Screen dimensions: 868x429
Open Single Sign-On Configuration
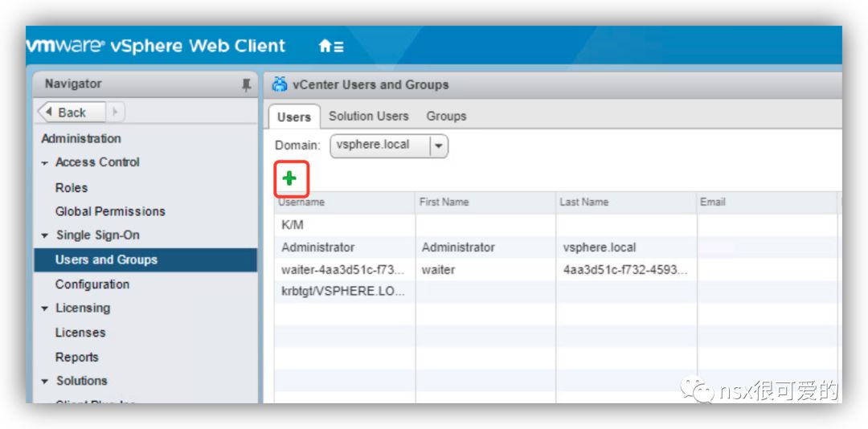point(92,284)
